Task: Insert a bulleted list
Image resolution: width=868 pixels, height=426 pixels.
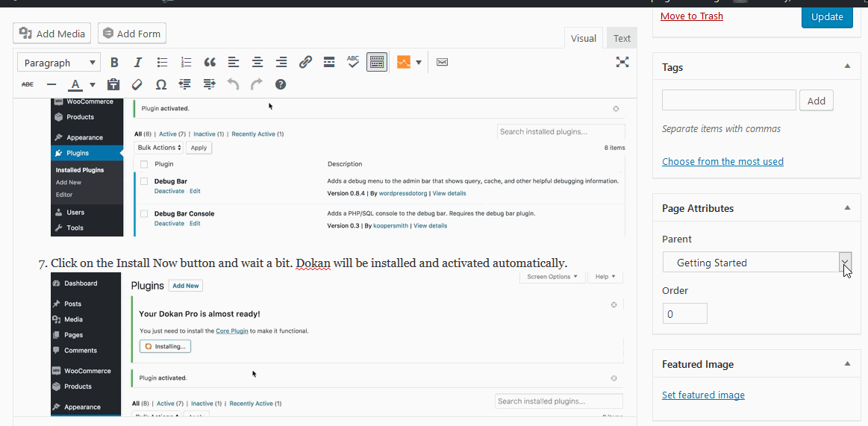Action: 162,63
